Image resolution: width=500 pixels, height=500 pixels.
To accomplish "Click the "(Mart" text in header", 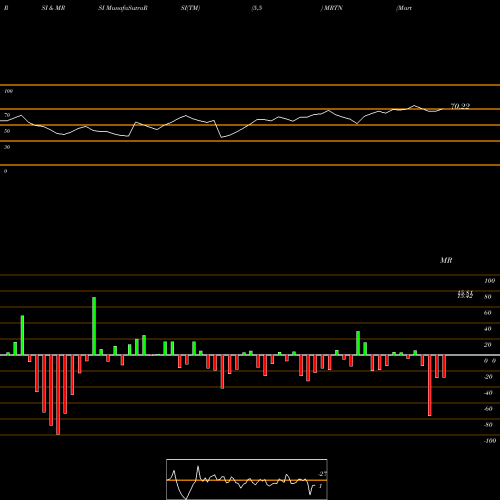I will click(404, 8).
